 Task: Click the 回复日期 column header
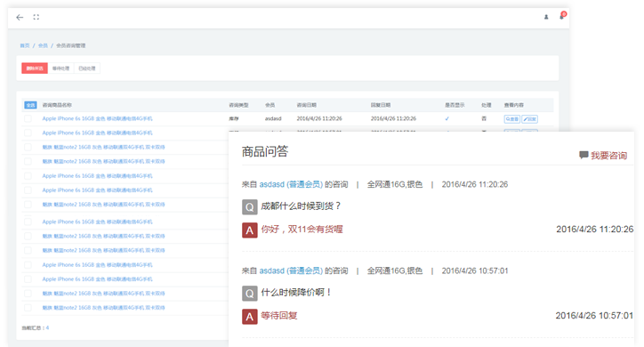tap(381, 105)
